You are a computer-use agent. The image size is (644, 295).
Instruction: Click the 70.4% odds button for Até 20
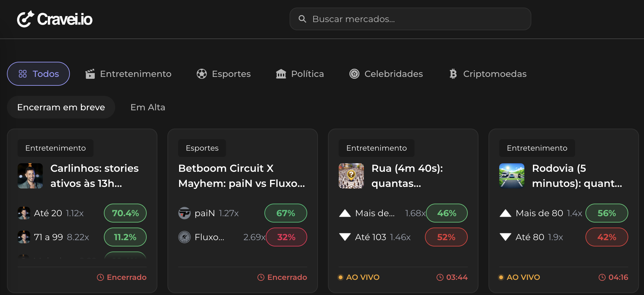(125, 213)
